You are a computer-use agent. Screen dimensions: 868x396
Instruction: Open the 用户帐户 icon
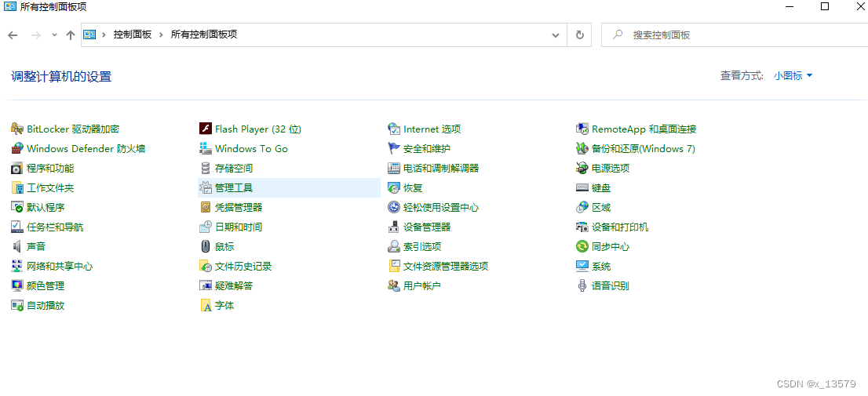(394, 286)
